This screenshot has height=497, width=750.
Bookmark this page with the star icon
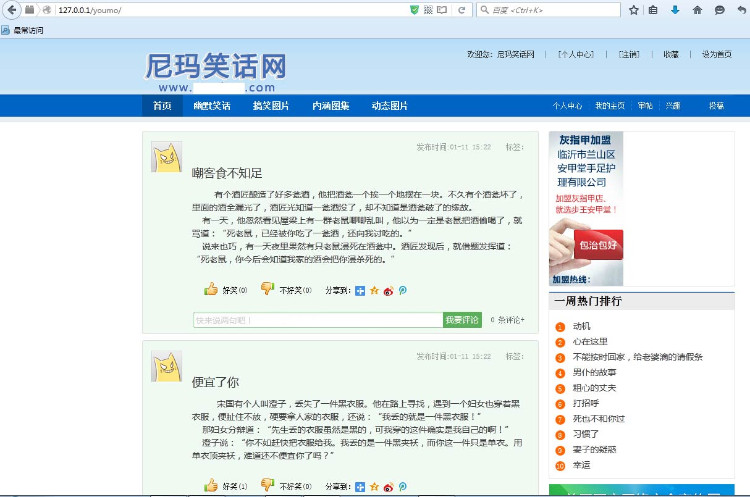634,10
